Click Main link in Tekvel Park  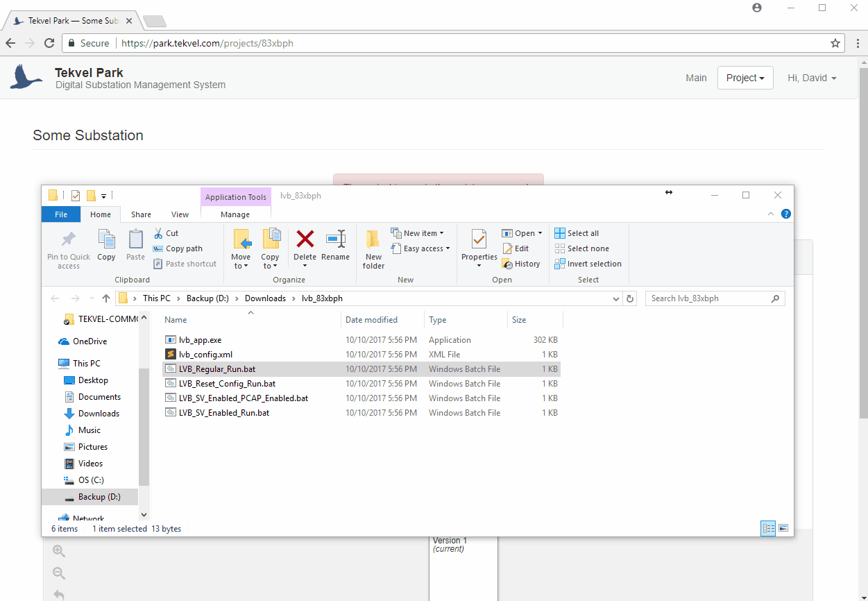696,78
